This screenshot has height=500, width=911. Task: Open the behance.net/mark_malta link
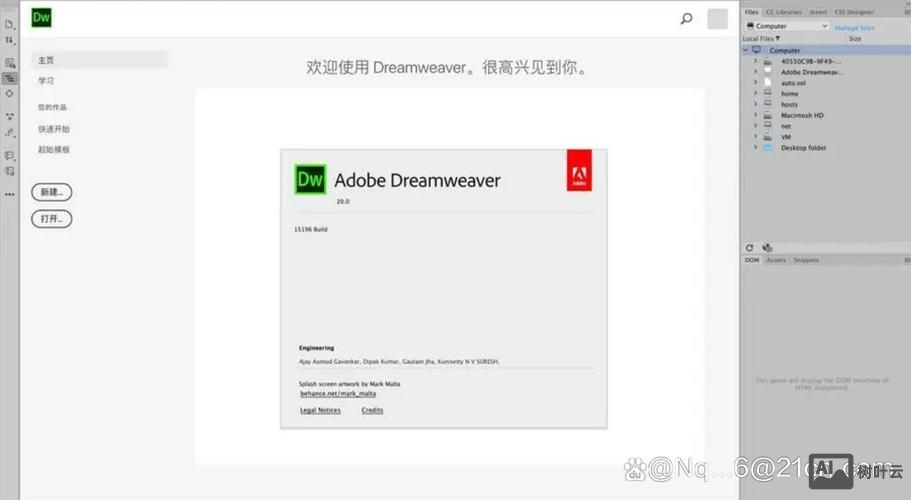click(x=338, y=394)
